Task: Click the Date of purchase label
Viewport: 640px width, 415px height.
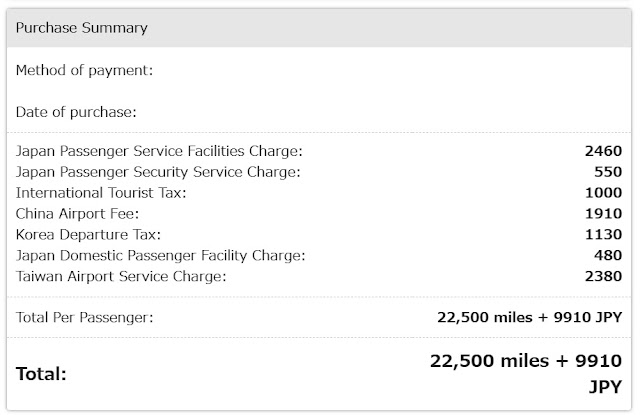Action: point(76,111)
